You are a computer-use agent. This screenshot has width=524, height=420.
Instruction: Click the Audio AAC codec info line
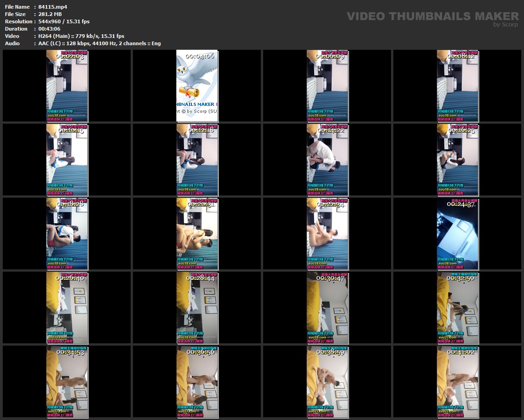[99, 43]
